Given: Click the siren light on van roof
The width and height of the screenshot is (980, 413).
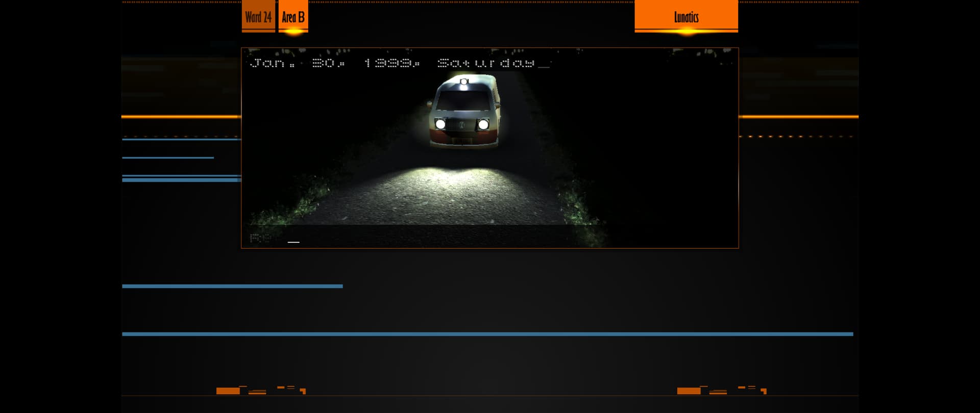Looking at the screenshot, I should (x=464, y=82).
